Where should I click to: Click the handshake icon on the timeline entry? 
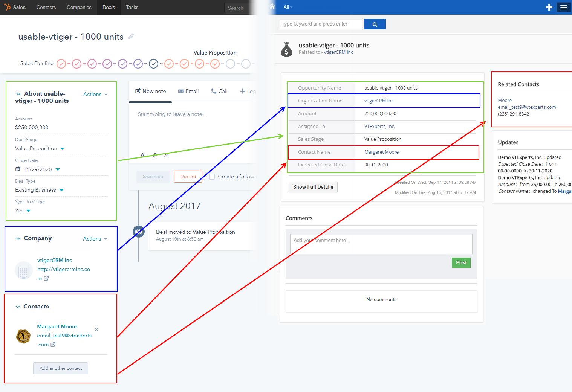139,232
